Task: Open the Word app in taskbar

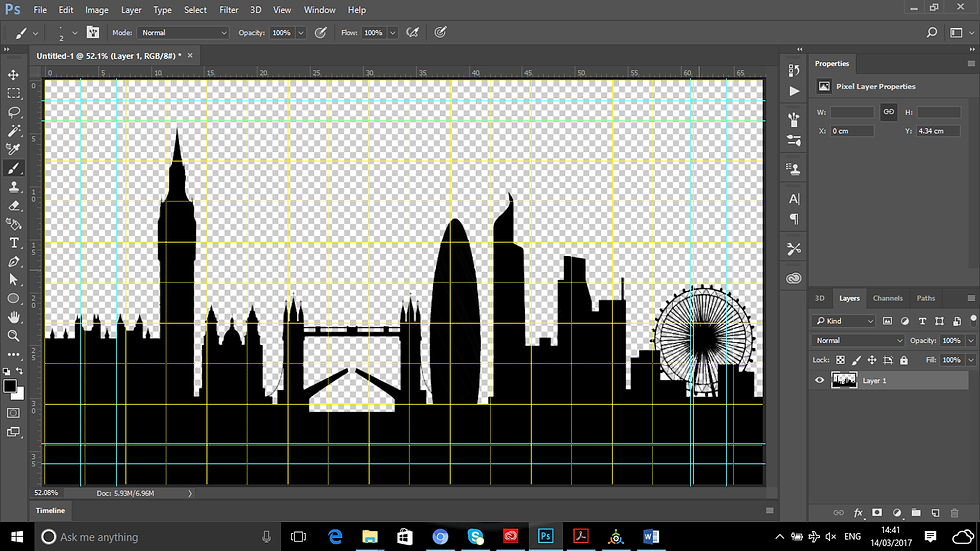Action: point(651,537)
